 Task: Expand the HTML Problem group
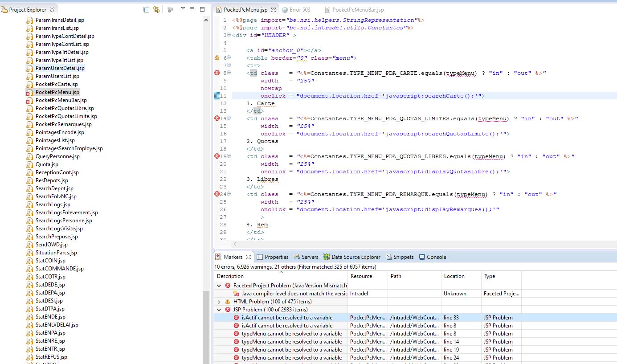(219, 302)
